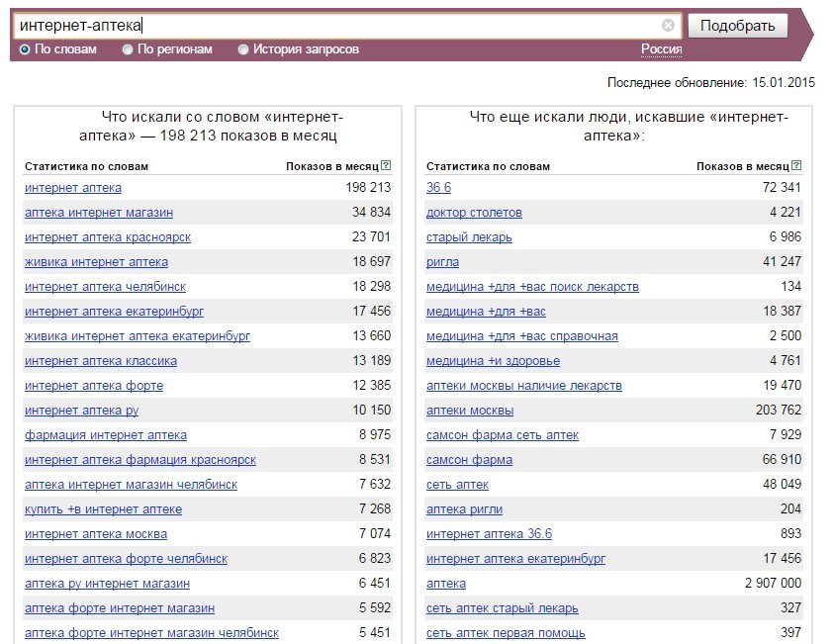Click the '34 834' impressions value
The height and width of the screenshot is (644, 833).
(x=371, y=212)
